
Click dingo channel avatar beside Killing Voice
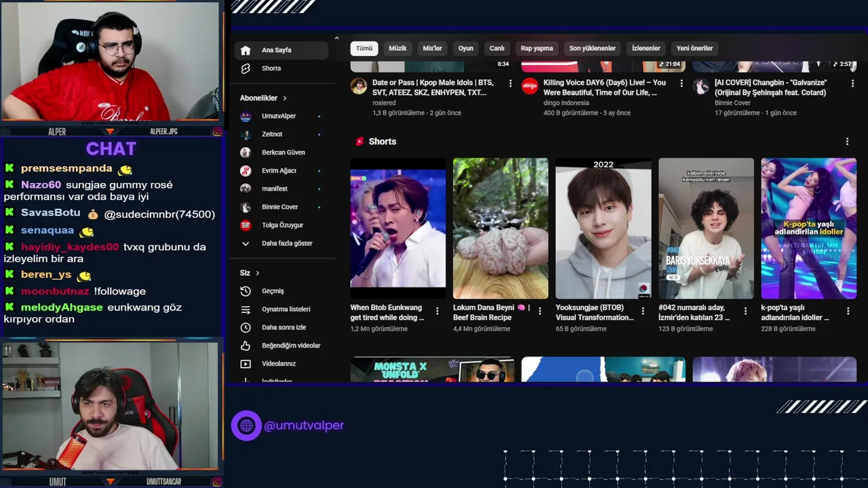pos(530,86)
